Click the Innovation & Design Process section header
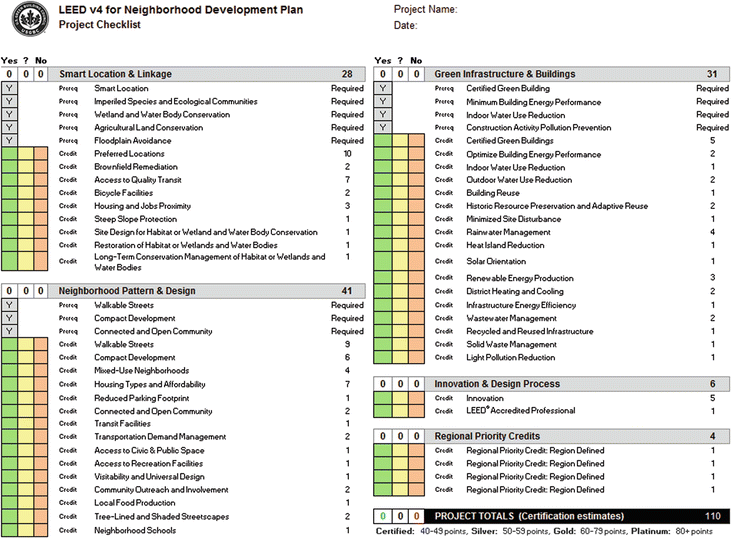This screenshot has height=539, width=732. pyautogui.click(x=577, y=384)
